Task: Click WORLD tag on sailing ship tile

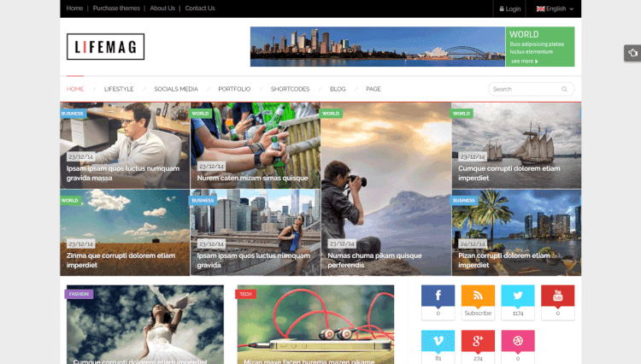Action: point(462,114)
